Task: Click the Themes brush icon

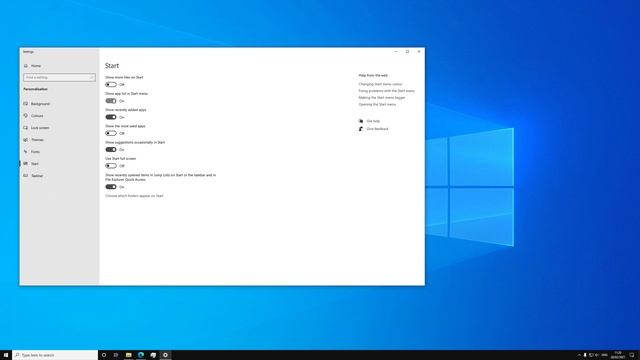Action: pyautogui.click(x=26, y=140)
